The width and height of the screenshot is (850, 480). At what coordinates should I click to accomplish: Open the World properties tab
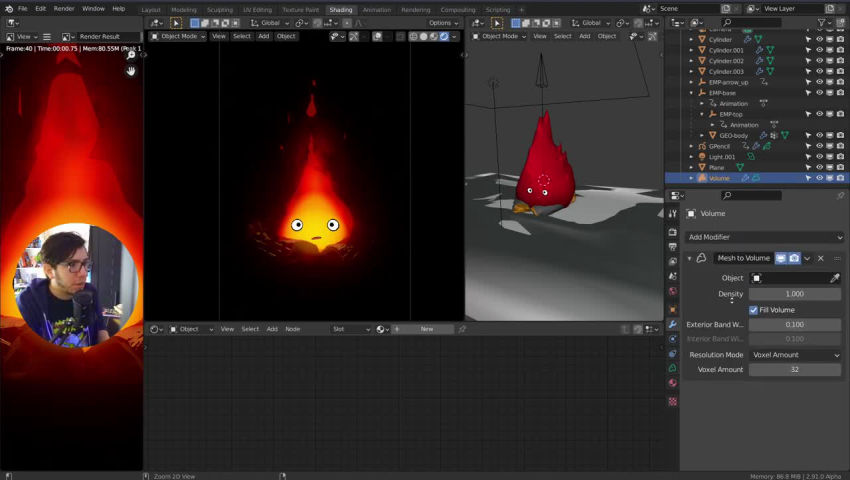coord(673,291)
